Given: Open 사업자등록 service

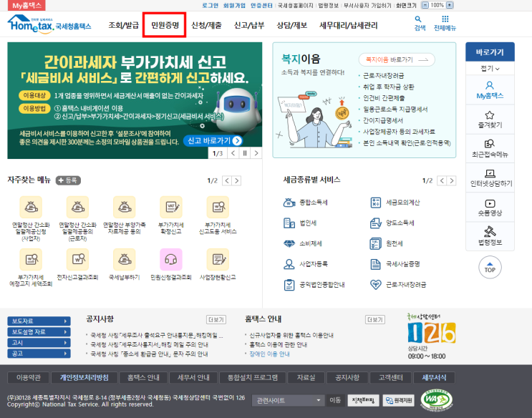Looking at the screenshot, I should 305,264.
